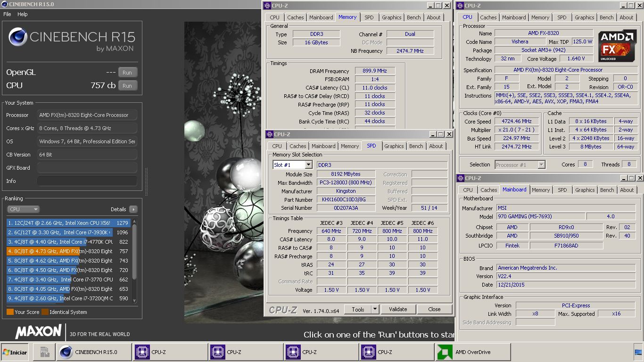Click the 970 GAMING (MS-7693) model value
The height and width of the screenshot is (362, 644).
541,216
